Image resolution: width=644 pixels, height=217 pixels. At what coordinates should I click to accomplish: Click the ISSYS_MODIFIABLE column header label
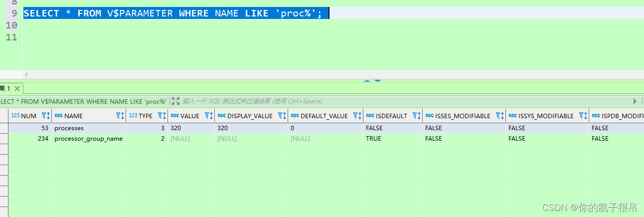(x=546, y=116)
